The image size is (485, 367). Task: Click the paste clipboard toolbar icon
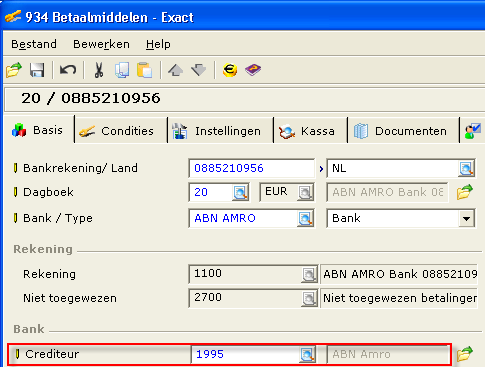[x=145, y=70]
